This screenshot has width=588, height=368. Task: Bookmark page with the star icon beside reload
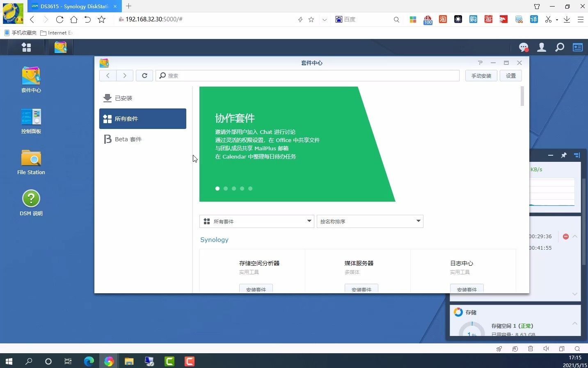(102, 19)
